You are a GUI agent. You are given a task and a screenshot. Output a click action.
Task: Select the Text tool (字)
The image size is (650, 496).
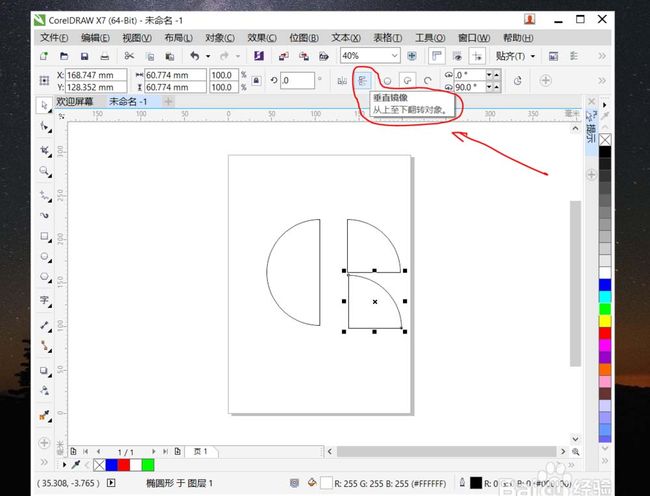tap(44, 300)
